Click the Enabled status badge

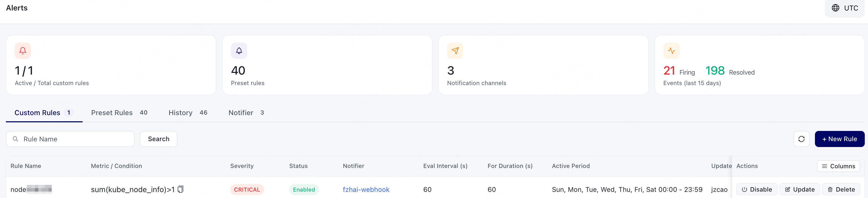(304, 190)
